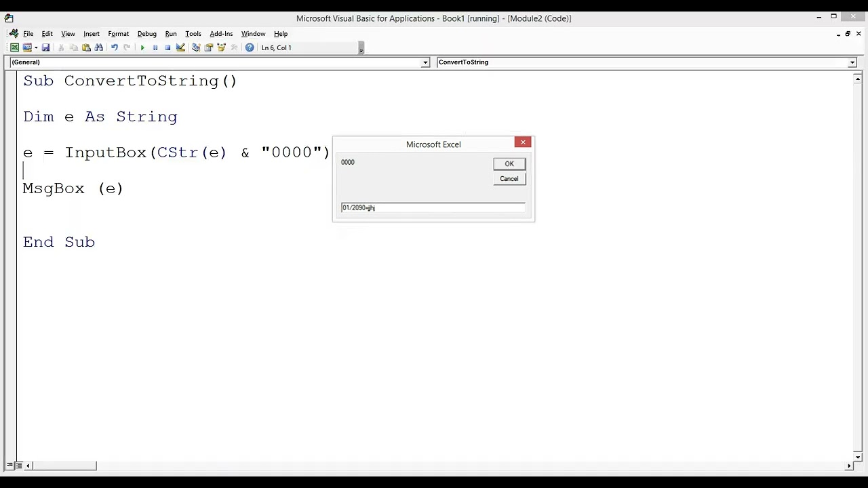Click Insert UserForm toolbar icon
The width and height of the screenshot is (868, 488).
tap(27, 47)
